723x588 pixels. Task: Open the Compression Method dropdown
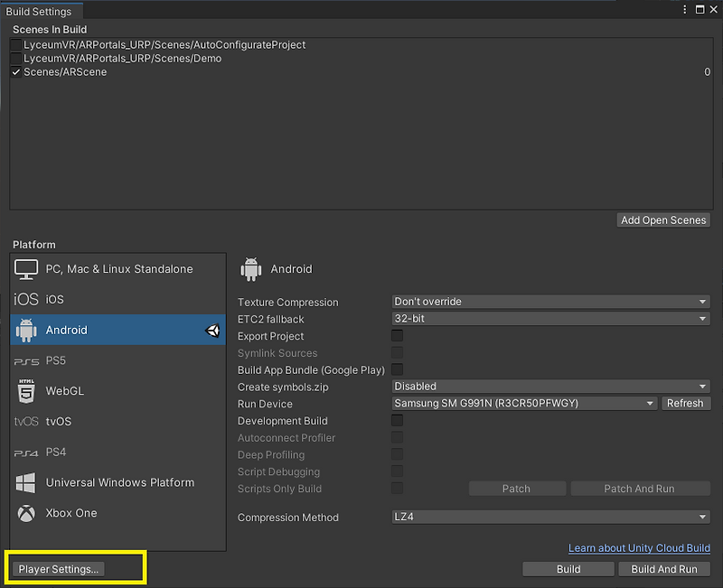(551, 518)
